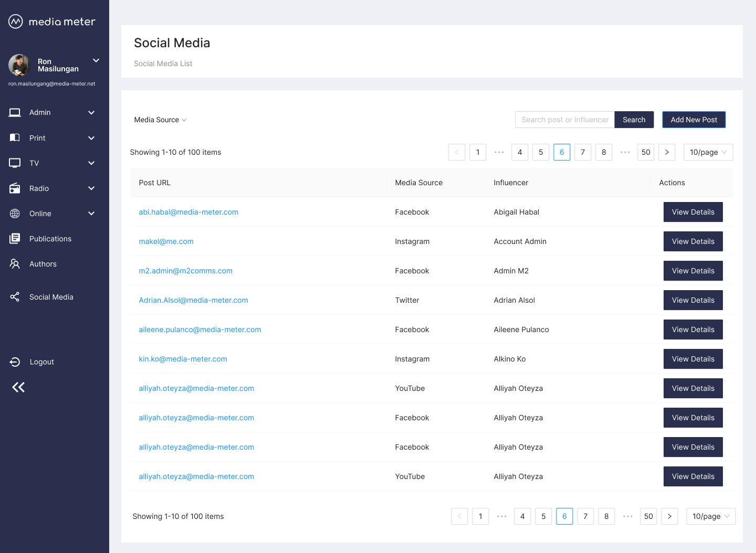Click the Online globe icon in sidebar
The width and height of the screenshot is (756, 553).
[x=15, y=214]
